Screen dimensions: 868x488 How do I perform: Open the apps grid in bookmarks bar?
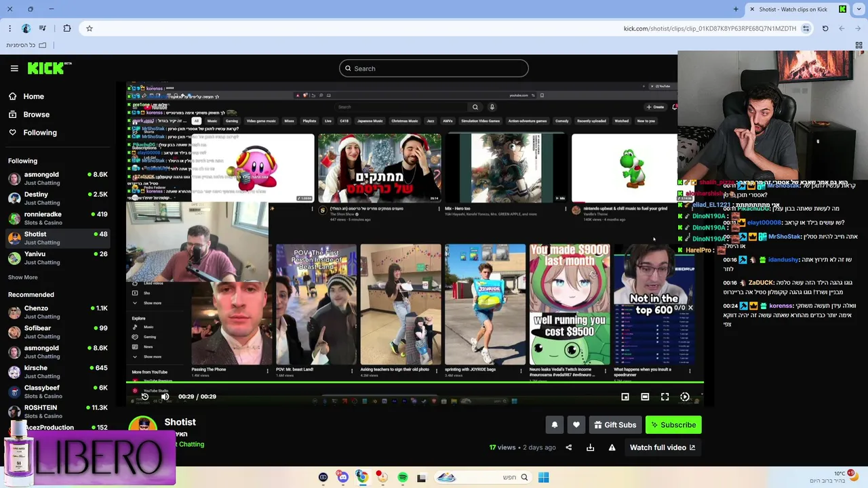(x=859, y=45)
